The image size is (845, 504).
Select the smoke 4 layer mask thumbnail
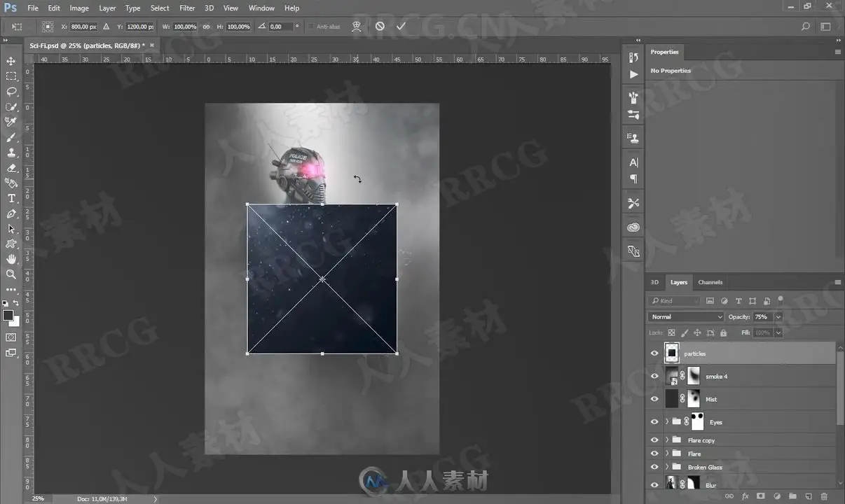pyautogui.click(x=694, y=376)
